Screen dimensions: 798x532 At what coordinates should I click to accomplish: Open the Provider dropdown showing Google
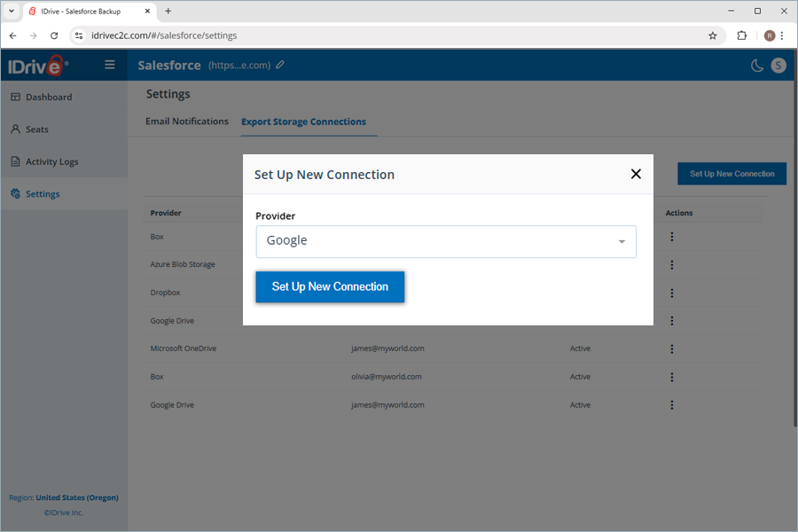click(446, 241)
